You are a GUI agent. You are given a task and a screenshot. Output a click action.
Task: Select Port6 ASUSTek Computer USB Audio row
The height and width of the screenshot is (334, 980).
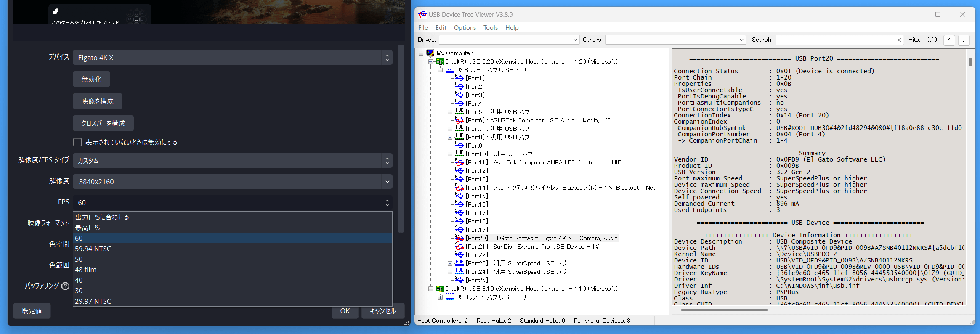point(538,120)
